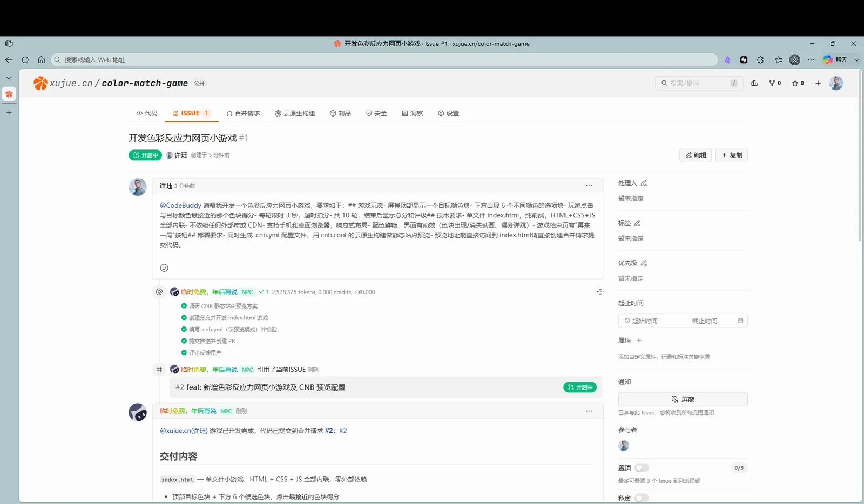
Task: Click the 屏蔽 mute notifications button
Action: 683,399
